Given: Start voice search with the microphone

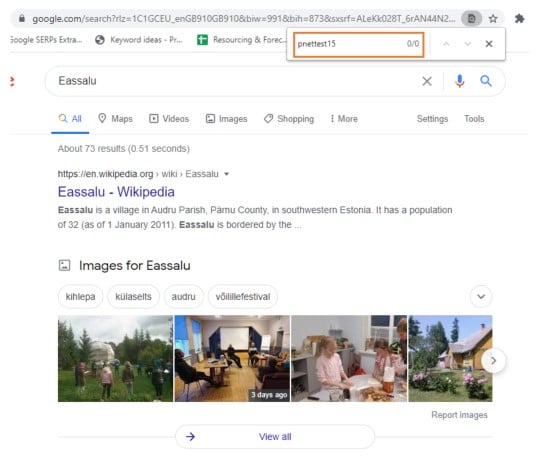Looking at the screenshot, I should click(x=459, y=81).
